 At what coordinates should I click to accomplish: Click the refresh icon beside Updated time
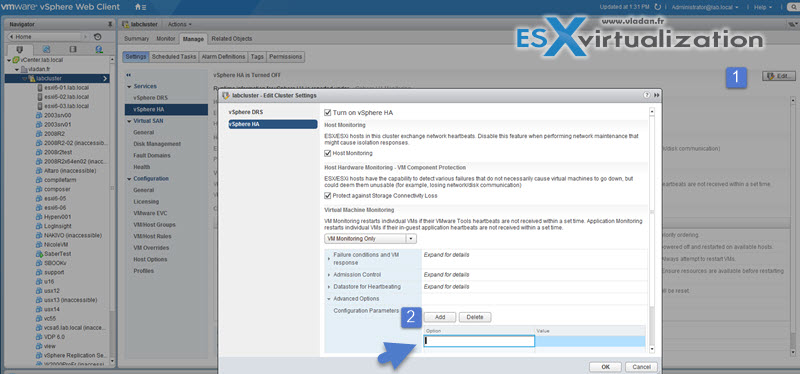(x=658, y=7)
